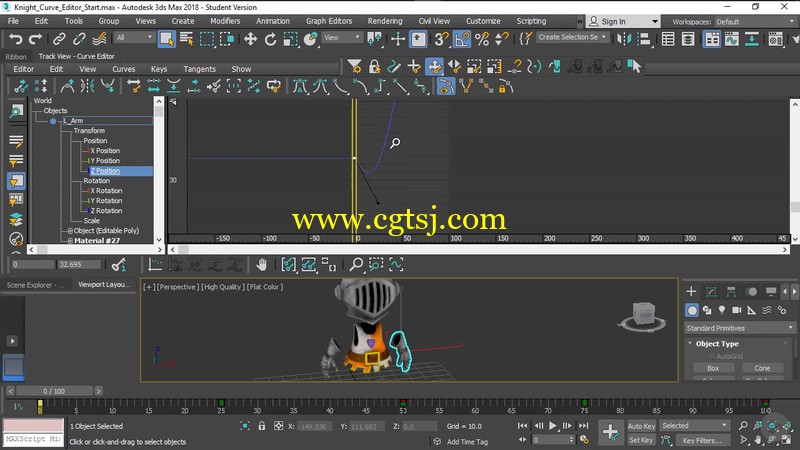Click the Set Key mode button
The height and width of the screenshot is (450, 800).
click(x=641, y=440)
